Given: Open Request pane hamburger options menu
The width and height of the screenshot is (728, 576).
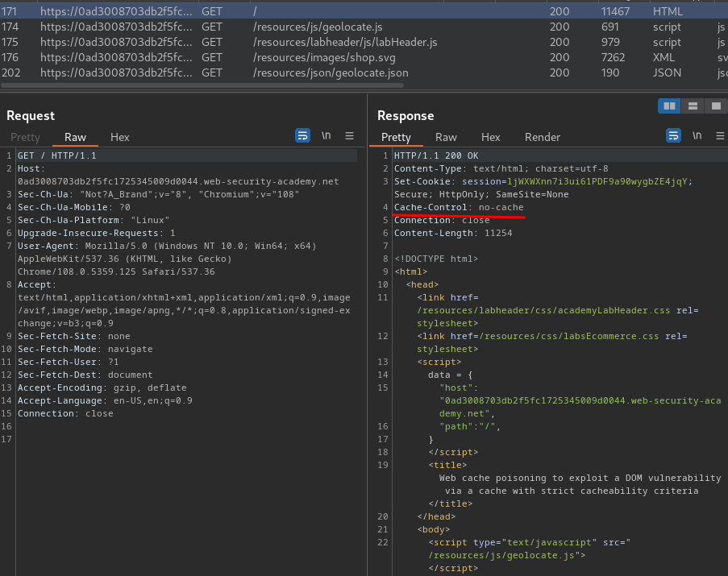Looking at the screenshot, I should [350, 136].
